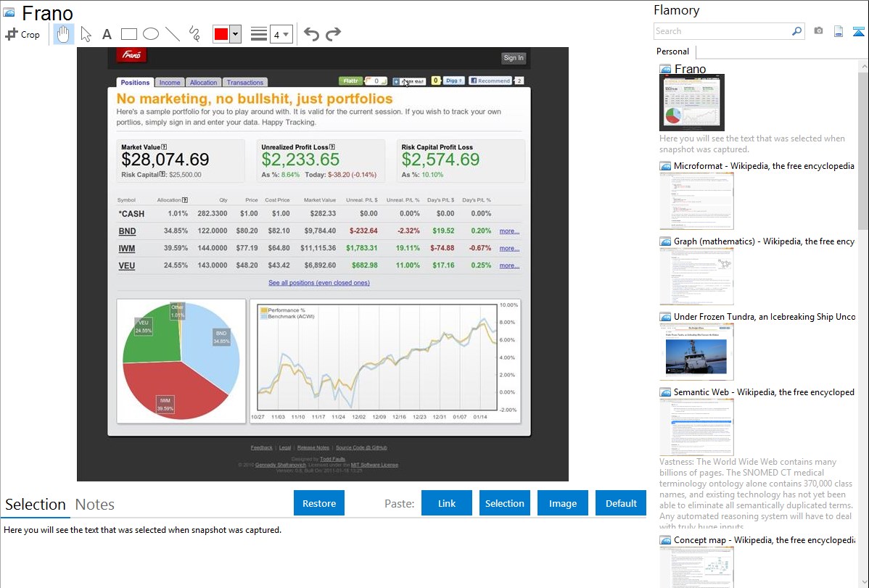
Task: Open the Graph (mathematics) thumbnail
Action: [696, 276]
